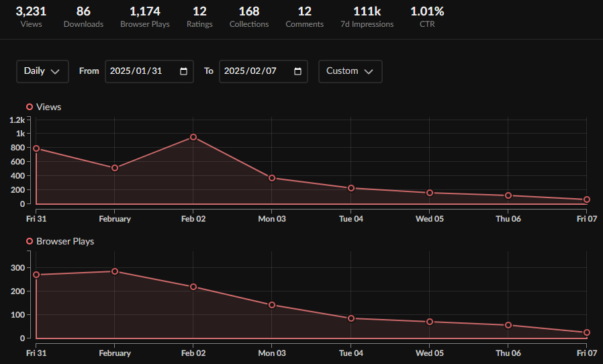Click Browser Plays data point for Tue 04
Image resolution: width=603 pixels, height=364 pixels.
tap(351, 318)
